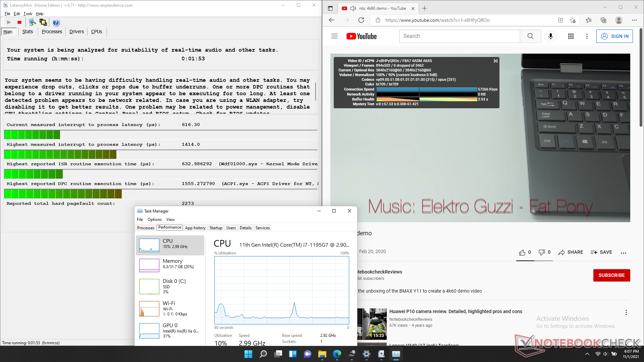This screenshot has width=644, height=362.
Task: Click YouTube voice search microphone
Action: tap(550, 36)
